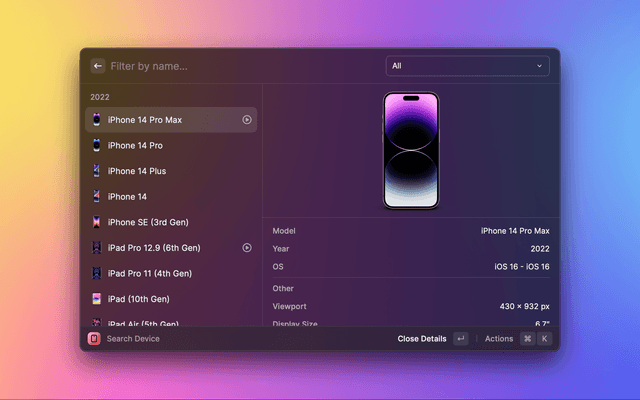This screenshot has width=640, height=400.
Task: Click the iPhone SE (3rd Gen) icon
Action: [x=96, y=222]
